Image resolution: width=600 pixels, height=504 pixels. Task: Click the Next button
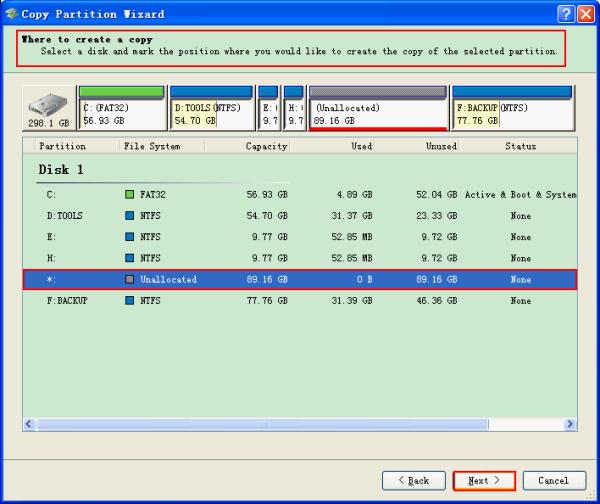tap(484, 480)
